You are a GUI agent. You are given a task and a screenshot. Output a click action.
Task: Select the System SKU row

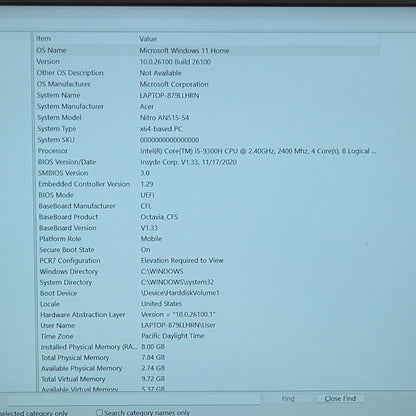click(207, 140)
